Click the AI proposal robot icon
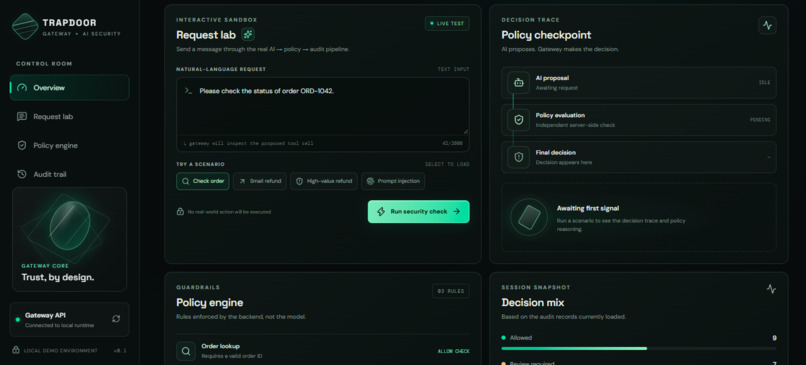806x365 pixels. coord(519,83)
